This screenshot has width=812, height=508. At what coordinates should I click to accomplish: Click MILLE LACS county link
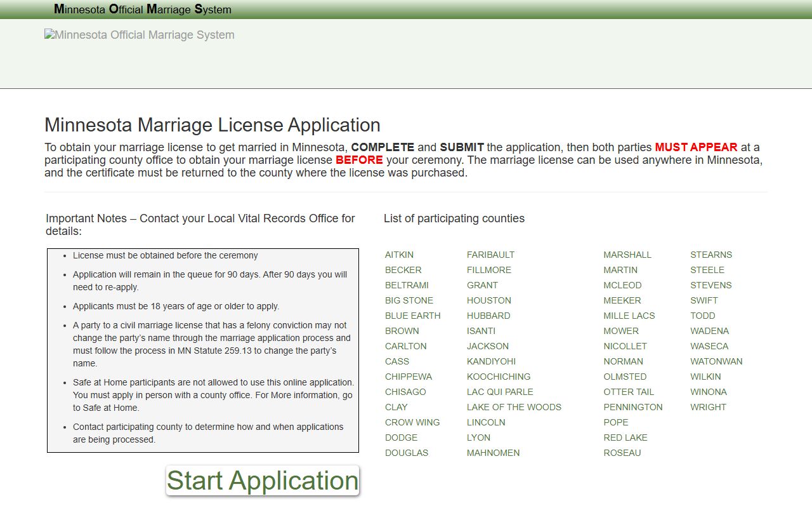629,316
